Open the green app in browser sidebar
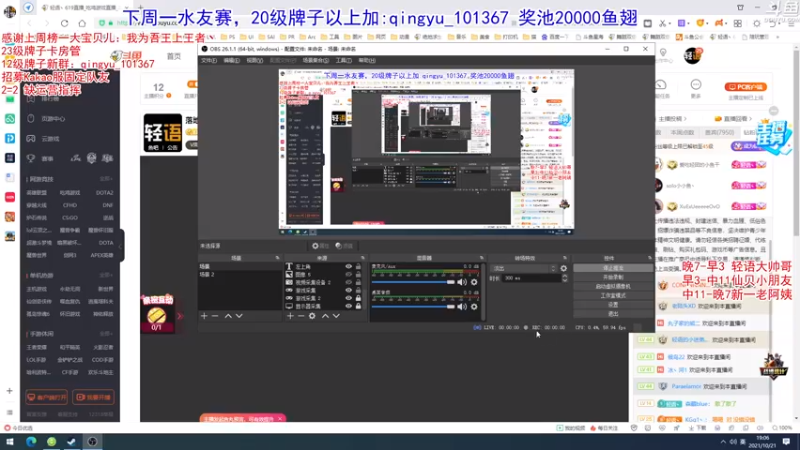The width and height of the screenshot is (800, 450). point(10,119)
